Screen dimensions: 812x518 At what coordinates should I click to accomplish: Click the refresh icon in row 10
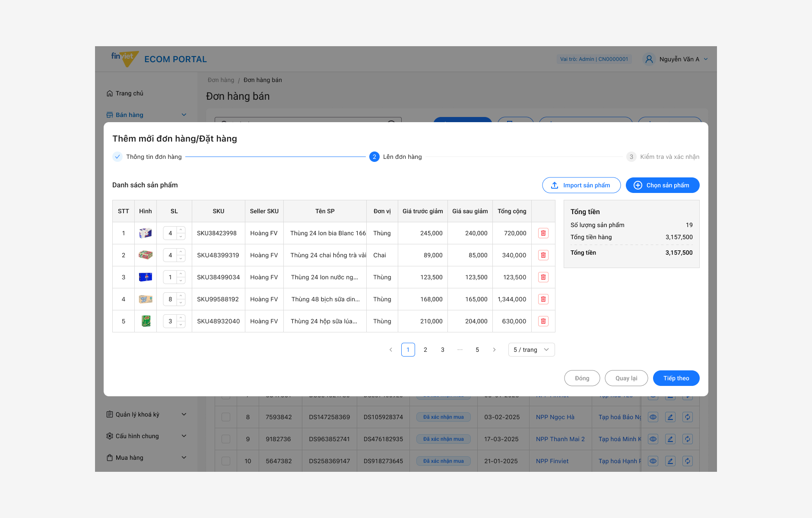(688, 461)
